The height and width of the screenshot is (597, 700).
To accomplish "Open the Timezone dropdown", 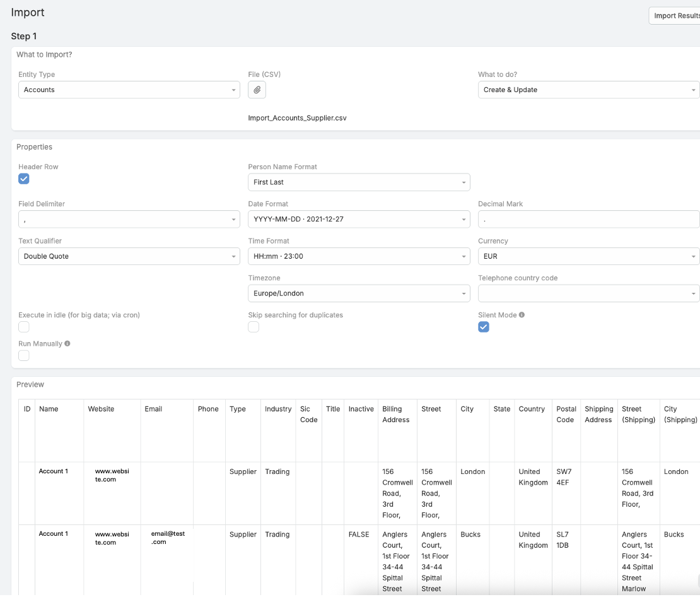I will (358, 293).
